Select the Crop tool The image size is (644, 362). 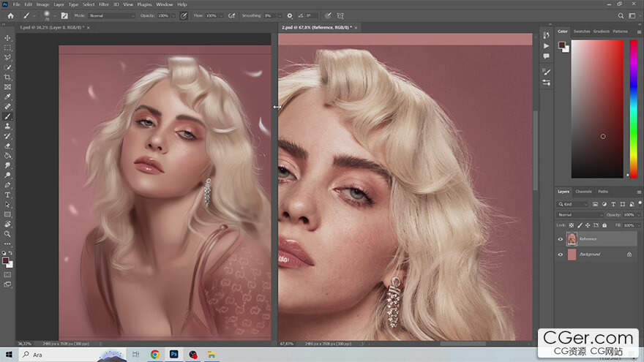click(x=7, y=78)
